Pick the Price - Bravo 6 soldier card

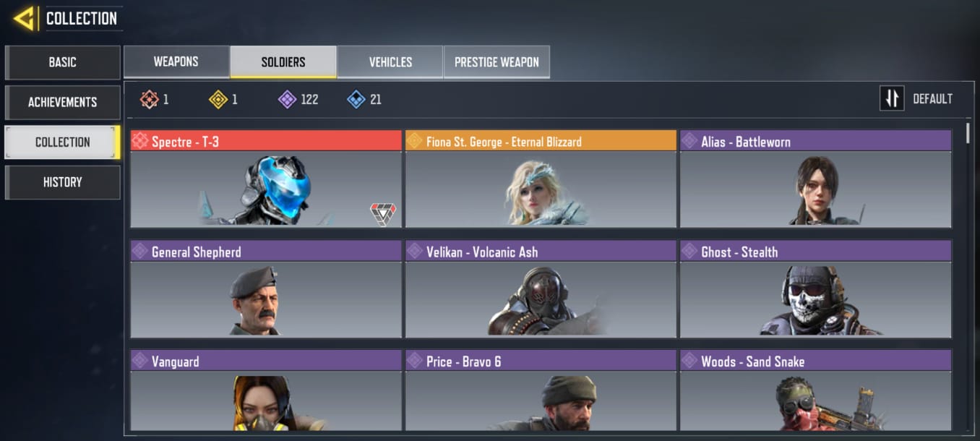(541, 390)
